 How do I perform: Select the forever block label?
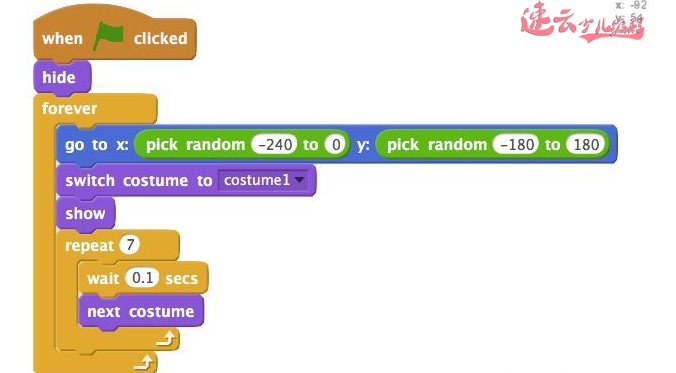pyautogui.click(x=69, y=108)
